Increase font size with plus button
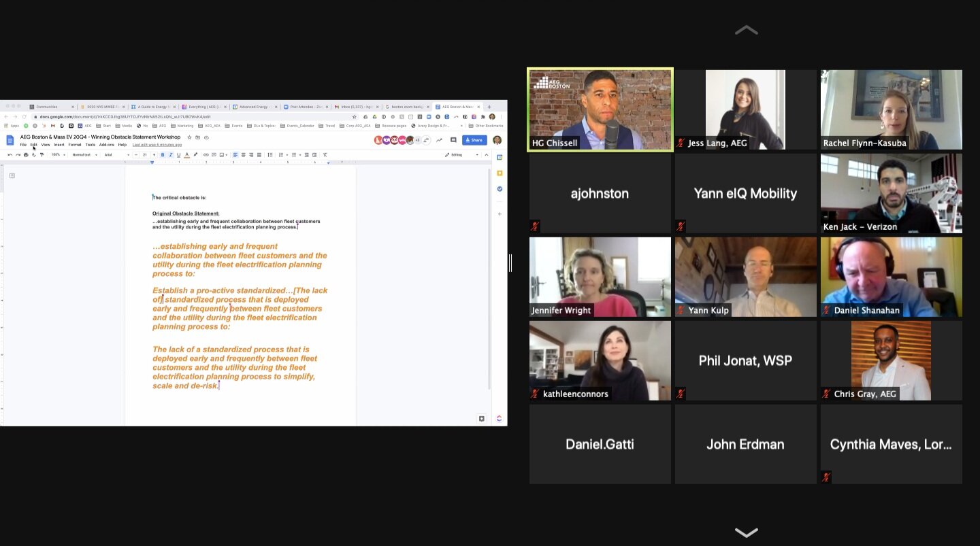 point(154,155)
